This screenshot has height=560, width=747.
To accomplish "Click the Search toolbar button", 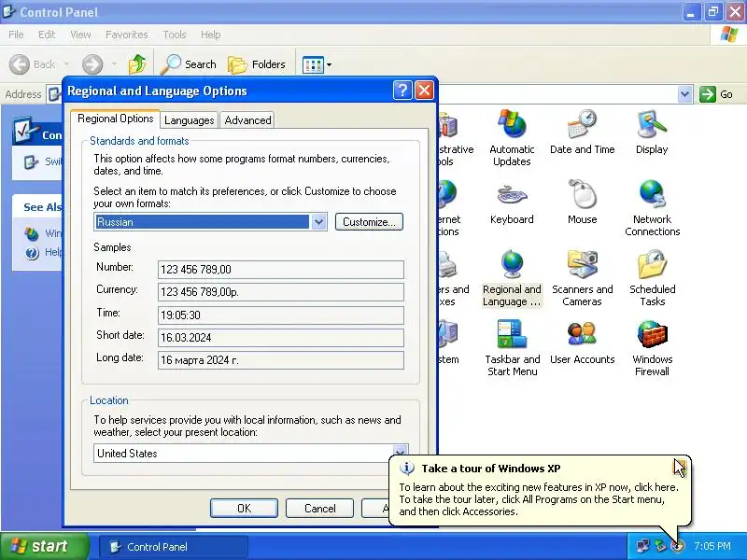I will tap(189, 64).
